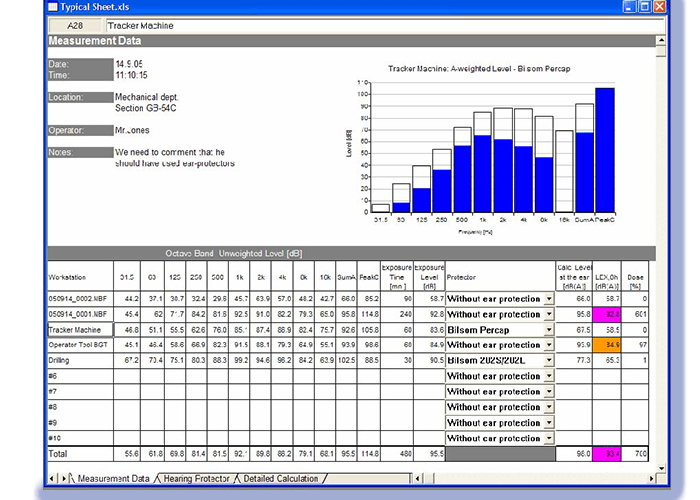The image size is (700, 500).
Task: Click the A28 cell name box
Action: (x=75, y=25)
